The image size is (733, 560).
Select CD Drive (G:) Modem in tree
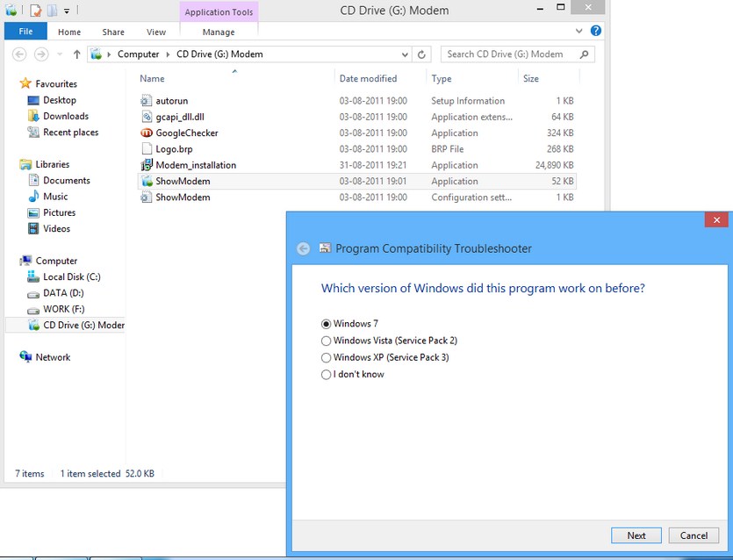(66, 325)
